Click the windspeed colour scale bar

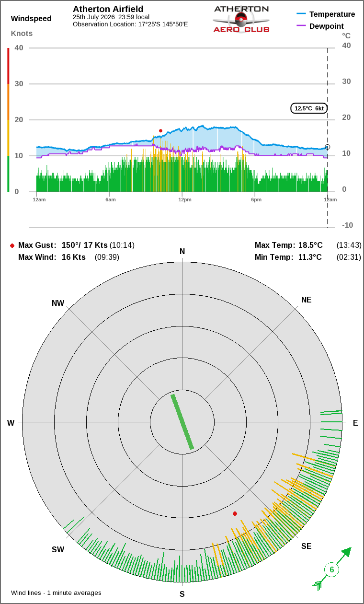(8, 120)
